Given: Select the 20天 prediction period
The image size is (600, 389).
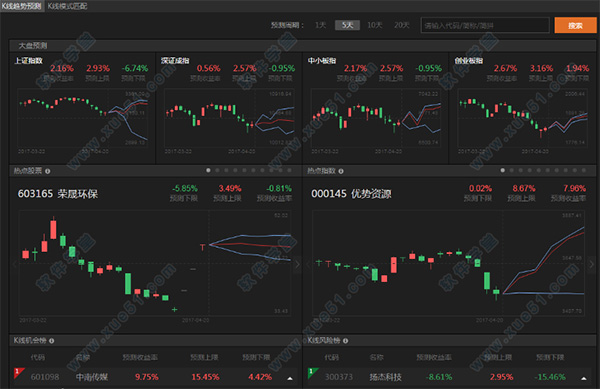Looking at the screenshot, I should tap(402, 25).
